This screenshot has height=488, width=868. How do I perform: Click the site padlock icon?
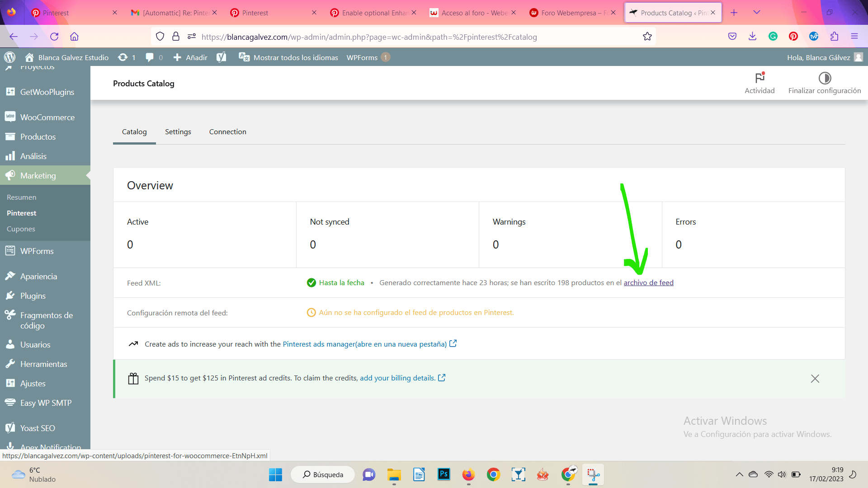point(176,37)
